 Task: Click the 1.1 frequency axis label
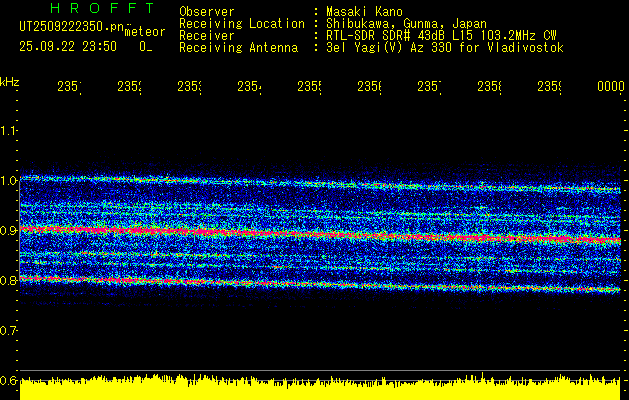[8, 131]
